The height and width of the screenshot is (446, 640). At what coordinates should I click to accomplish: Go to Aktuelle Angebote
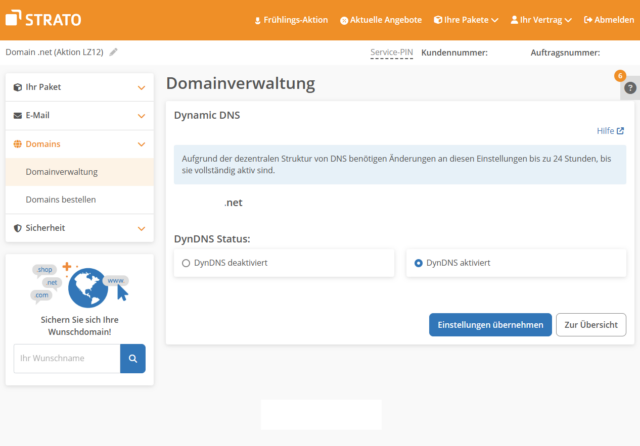[x=379, y=19]
